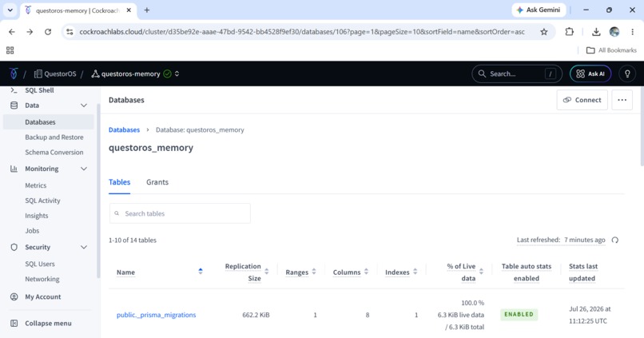Open Metrics page

[35, 185]
